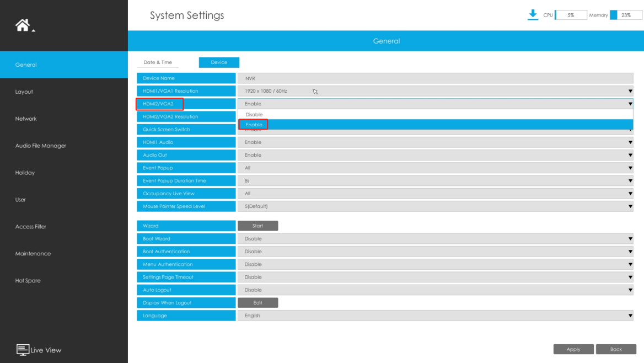The width and height of the screenshot is (644, 363).
Task: Open the Menu Authentication dropdown
Action: click(x=436, y=264)
